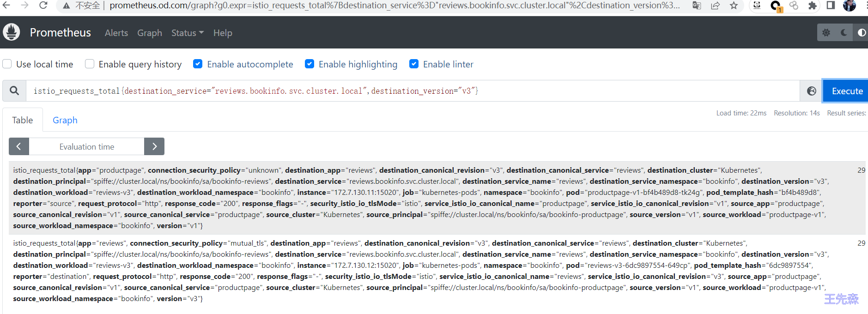Screen dimensions: 868x314
Task: Switch to dark theme with moon icon
Action: tap(844, 33)
